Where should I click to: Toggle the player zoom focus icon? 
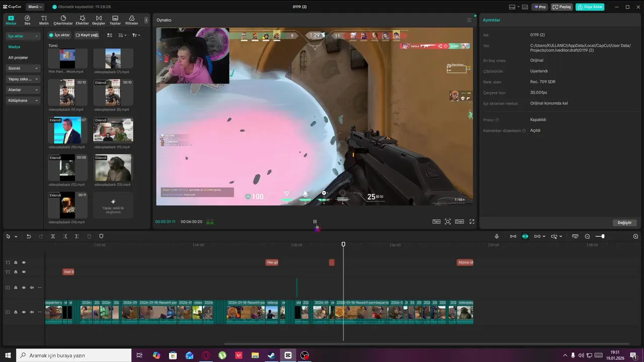click(448, 222)
